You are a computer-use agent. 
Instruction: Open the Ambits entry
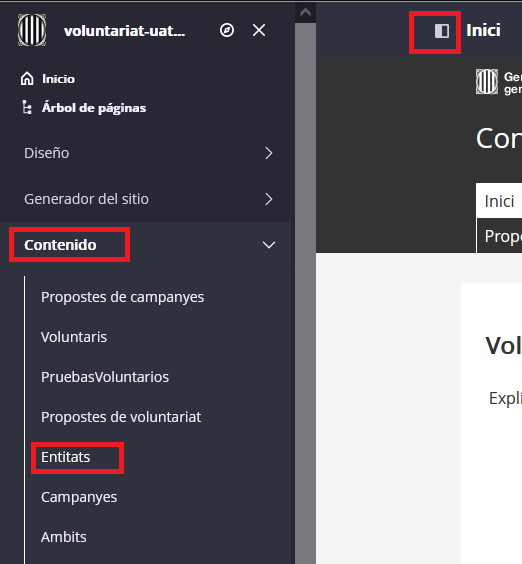tap(64, 537)
